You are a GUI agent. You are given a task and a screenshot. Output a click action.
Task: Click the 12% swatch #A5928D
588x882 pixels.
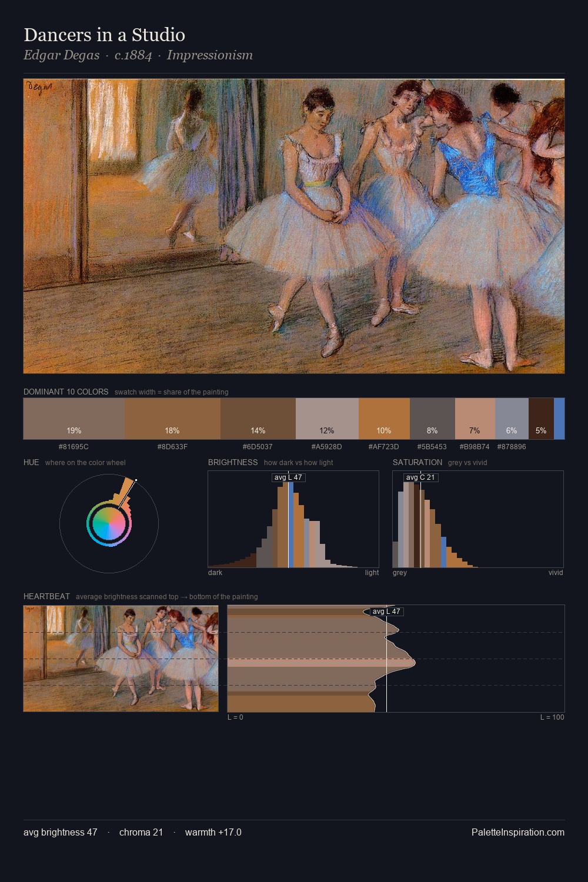327,419
